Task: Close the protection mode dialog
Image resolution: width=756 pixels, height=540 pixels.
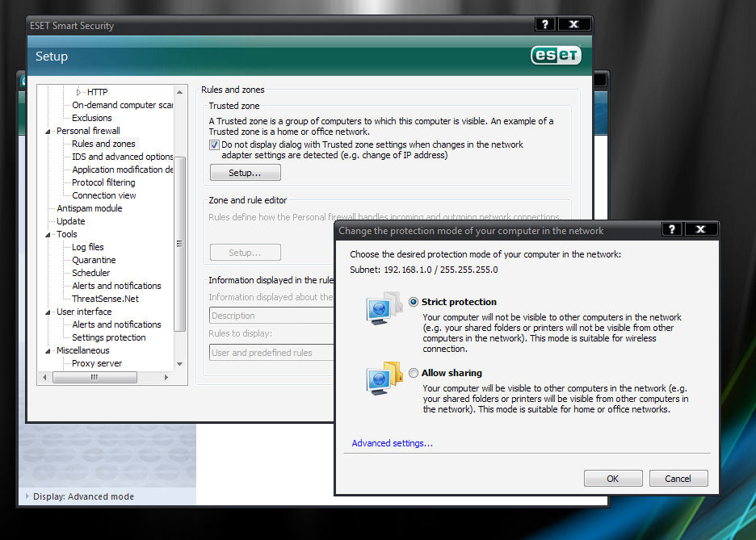Action: (700, 229)
